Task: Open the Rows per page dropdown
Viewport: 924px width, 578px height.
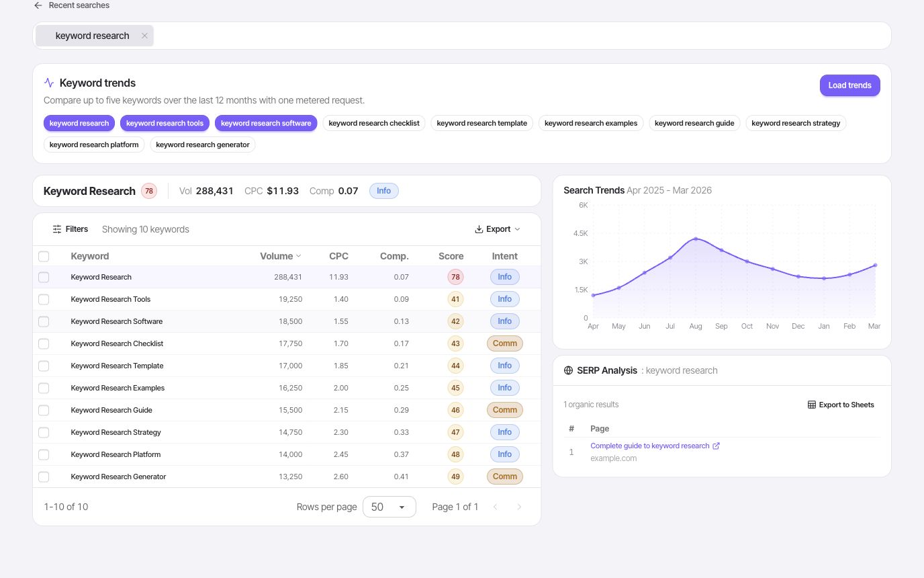Action: pos(389,507)
